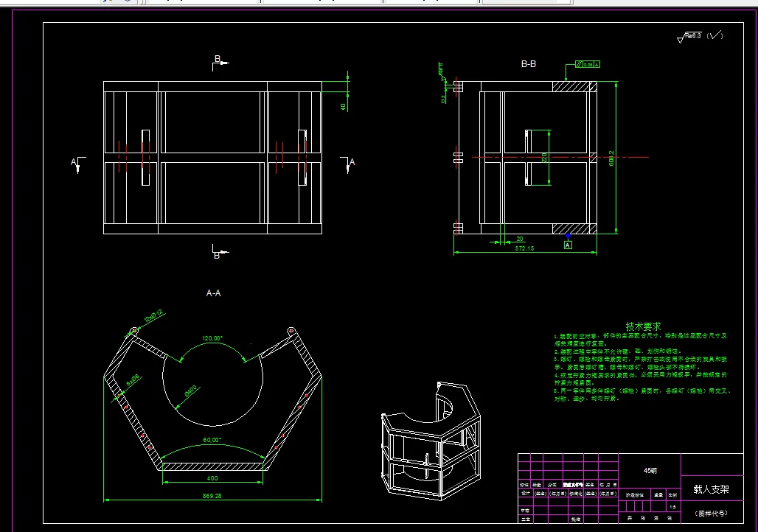
Task: Select the Ø400 circle diameter label
Action: click(190, 391)
